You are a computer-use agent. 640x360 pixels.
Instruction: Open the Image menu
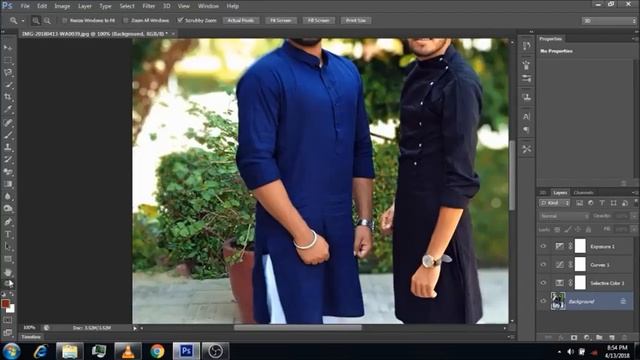point(62,6)
